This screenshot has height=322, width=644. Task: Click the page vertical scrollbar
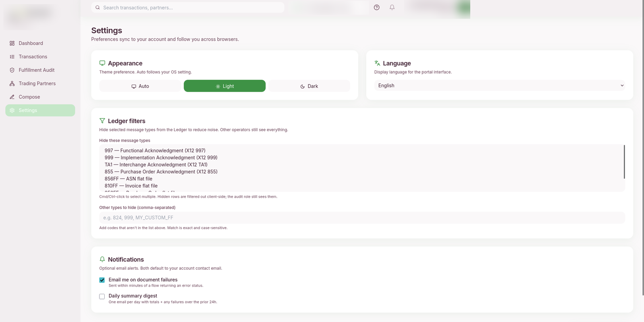tap(643, 148)
